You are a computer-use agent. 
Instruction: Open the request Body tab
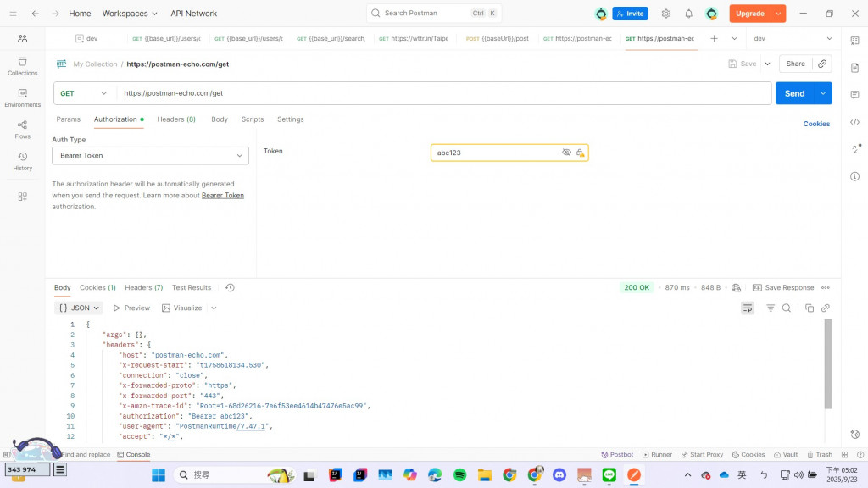(220, 119)
